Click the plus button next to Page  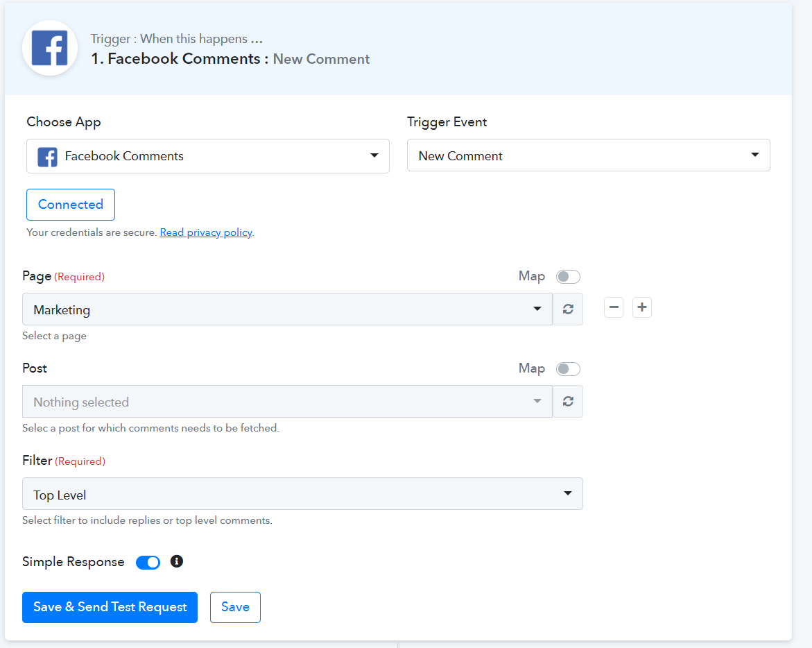coord(642,307)
